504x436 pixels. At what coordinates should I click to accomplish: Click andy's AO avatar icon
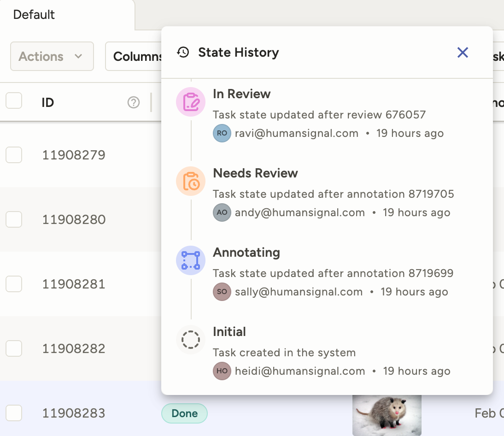(222, 212)
